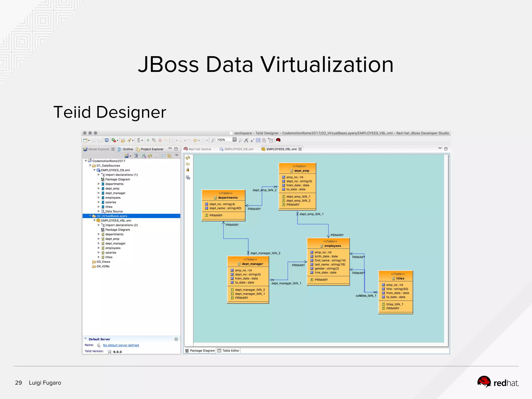Expand the Data Source tree node
The height and width of the screenshot is (399, 532).
(99, 211)
